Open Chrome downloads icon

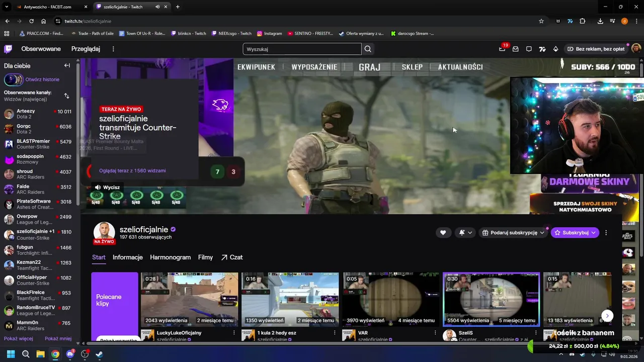(600, 21)
